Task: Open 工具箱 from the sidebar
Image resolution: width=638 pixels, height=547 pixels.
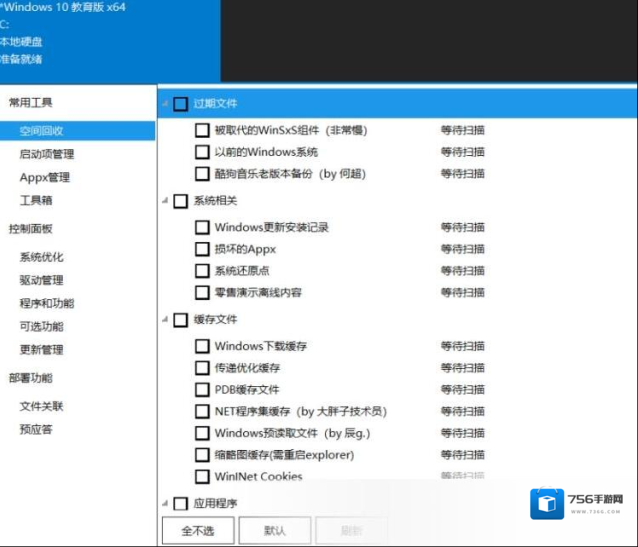Action: 36,200
